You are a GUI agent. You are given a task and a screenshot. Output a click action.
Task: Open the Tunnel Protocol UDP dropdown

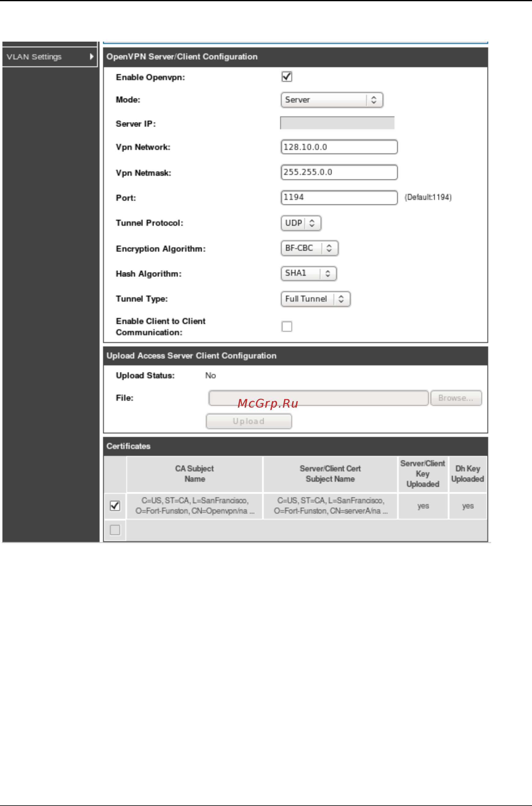pos(301,223)
